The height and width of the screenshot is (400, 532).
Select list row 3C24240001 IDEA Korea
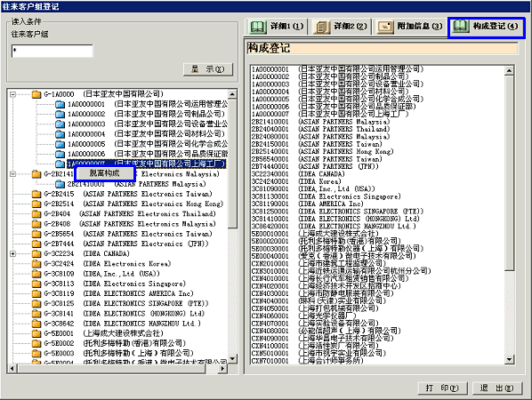point(296,181)
